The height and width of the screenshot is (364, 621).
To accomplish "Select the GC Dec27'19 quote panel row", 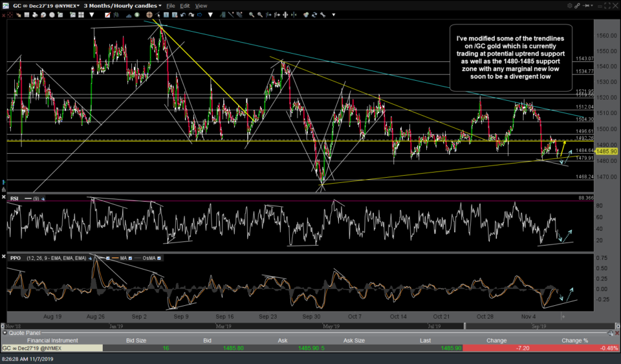I will click(52, 348).
